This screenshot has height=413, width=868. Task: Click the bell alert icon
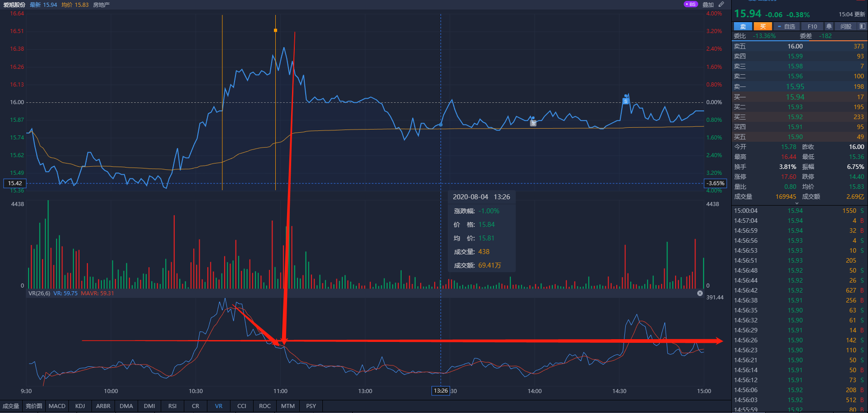coord(829,26)
